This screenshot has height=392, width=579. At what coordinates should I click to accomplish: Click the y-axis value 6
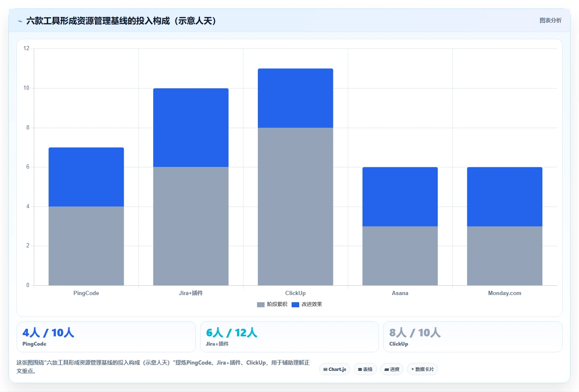[x=28, y=167]
